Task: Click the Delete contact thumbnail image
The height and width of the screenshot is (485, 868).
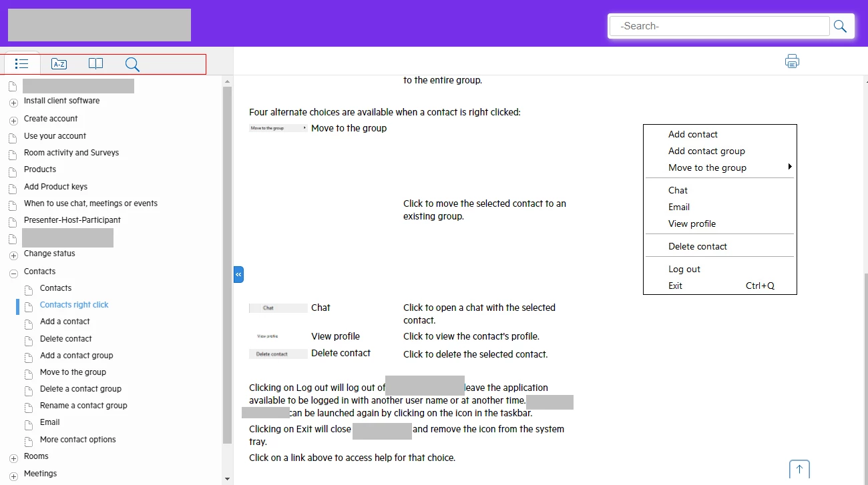Action: pyautogui.click(x=278, y=354)
